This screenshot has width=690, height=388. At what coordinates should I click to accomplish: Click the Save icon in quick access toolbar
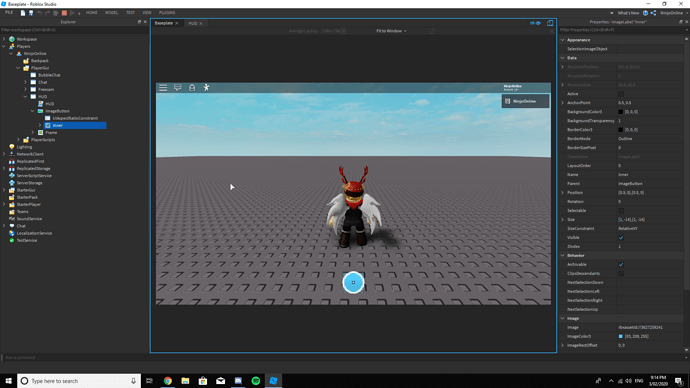tap(31, 13)
